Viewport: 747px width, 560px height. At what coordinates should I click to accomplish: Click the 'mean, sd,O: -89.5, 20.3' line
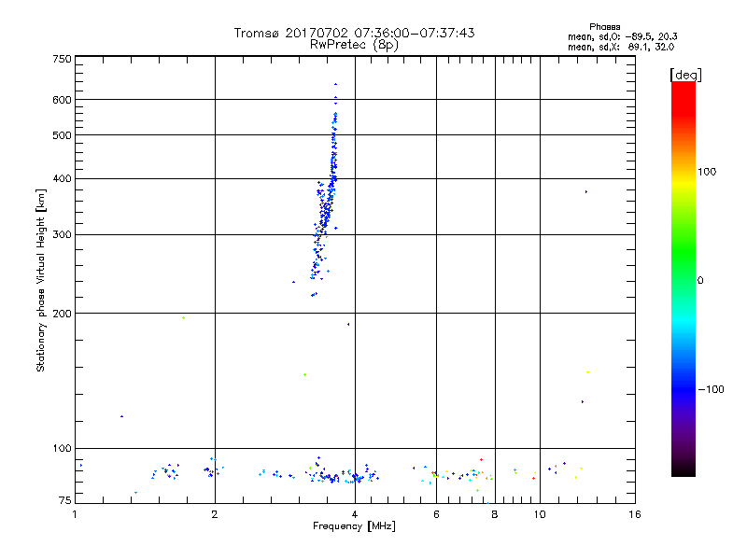click(622, 36)
